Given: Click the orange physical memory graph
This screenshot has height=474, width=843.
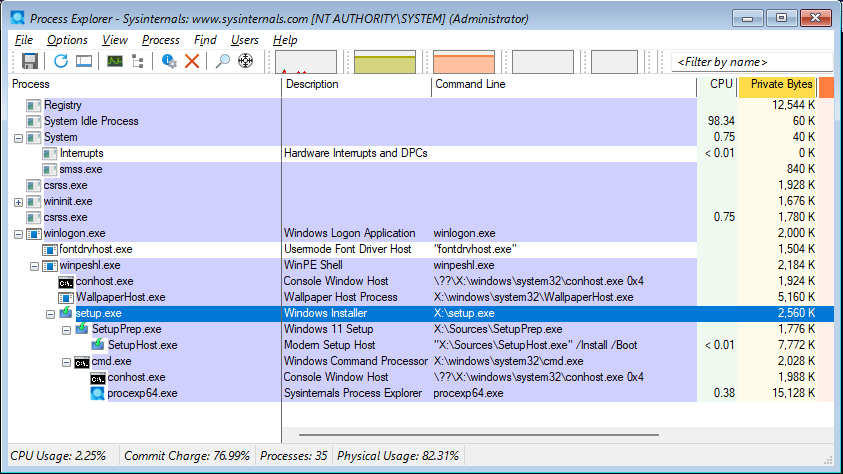Looking at the screenshot, I should [x=464, y=62].
